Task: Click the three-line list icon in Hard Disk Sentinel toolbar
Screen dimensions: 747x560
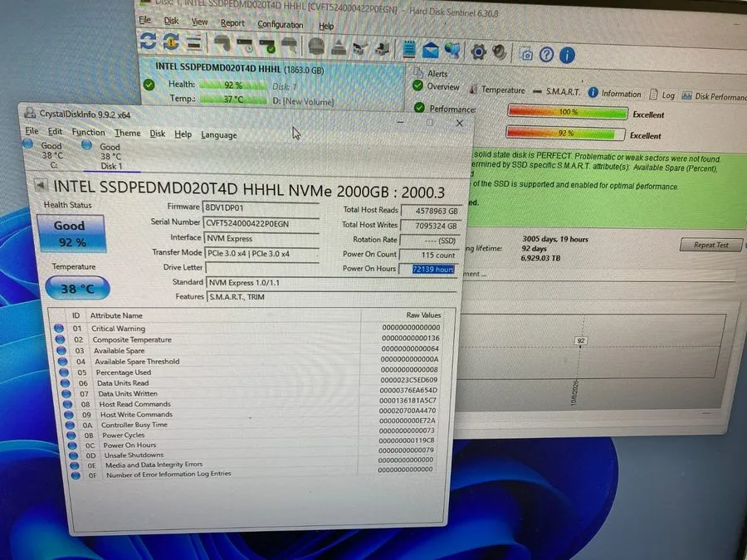Action: point(194,44)
